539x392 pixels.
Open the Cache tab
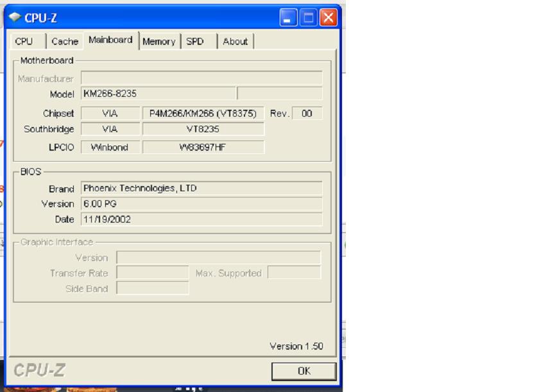tap(65, 42)
